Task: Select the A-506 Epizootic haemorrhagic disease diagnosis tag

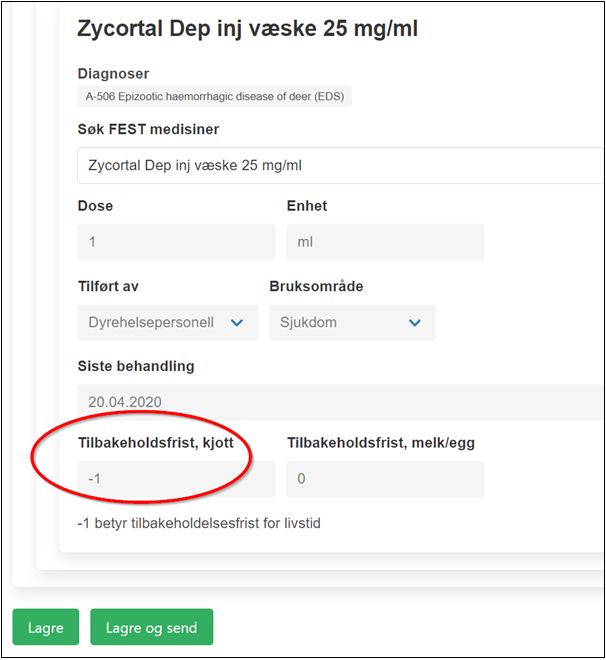Action: (215, 97)
